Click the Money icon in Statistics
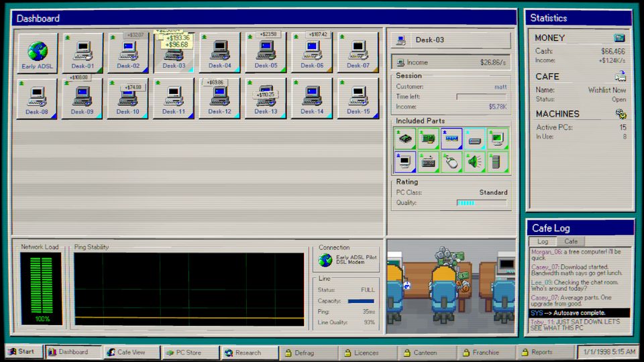The image size is (644, 362). click(619, 38)
